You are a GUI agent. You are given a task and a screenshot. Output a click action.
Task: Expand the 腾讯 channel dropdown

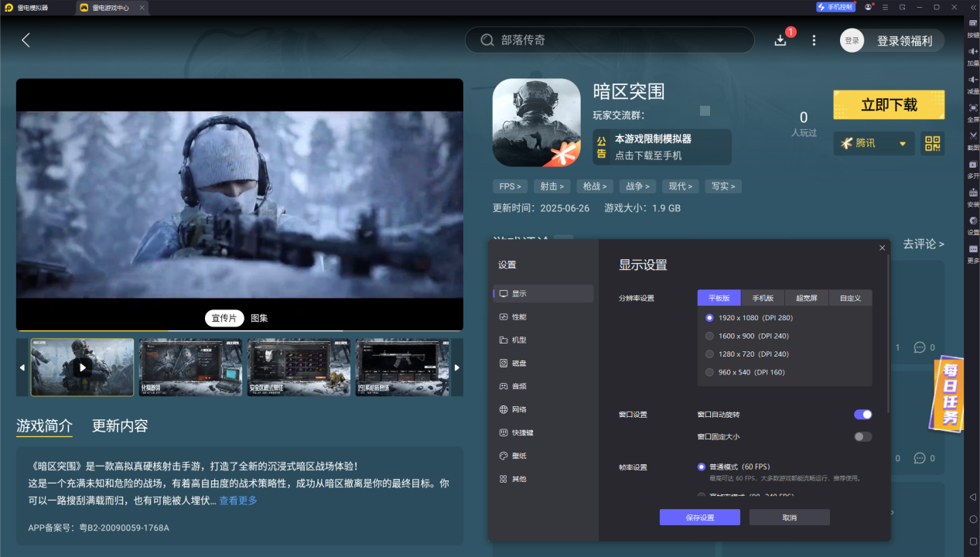pyautogui.click(x=874, y=143)
